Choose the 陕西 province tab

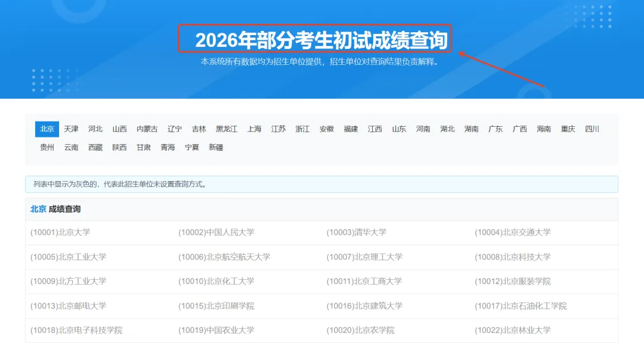tap(119, 147)
